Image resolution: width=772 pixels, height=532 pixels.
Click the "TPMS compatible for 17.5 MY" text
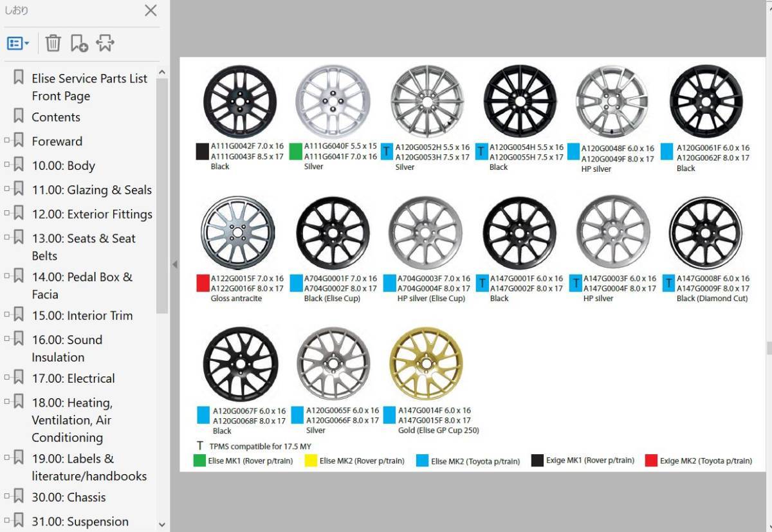pos(261,446)
